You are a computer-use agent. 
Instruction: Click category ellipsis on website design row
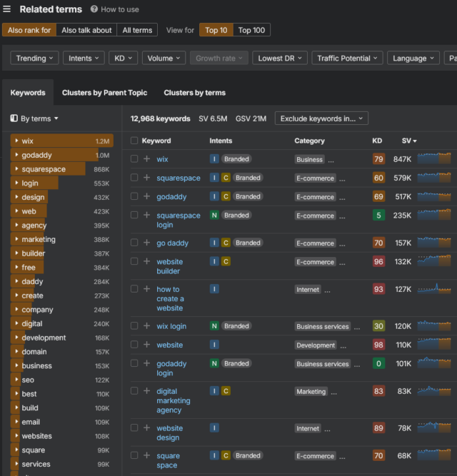coord(327,429)
